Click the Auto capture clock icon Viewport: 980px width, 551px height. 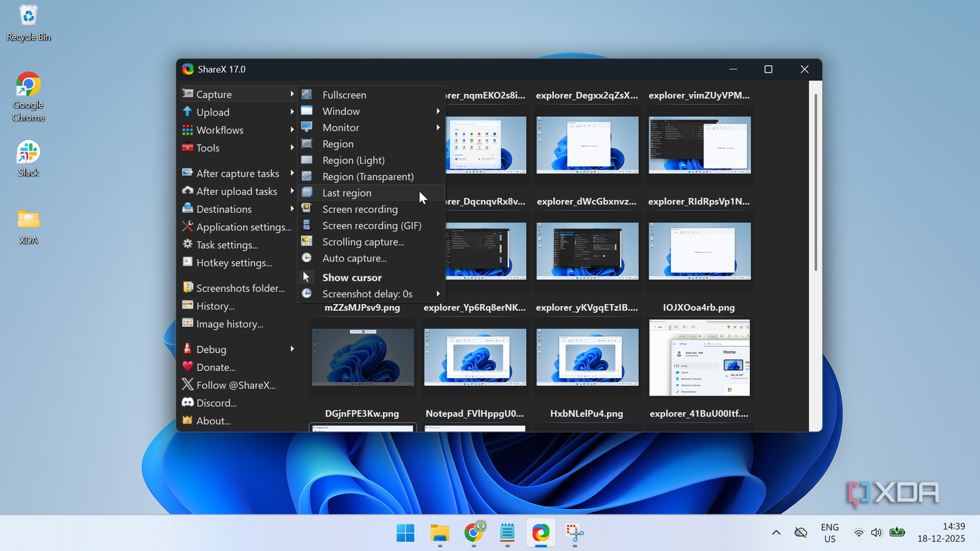tap(306, 258)
